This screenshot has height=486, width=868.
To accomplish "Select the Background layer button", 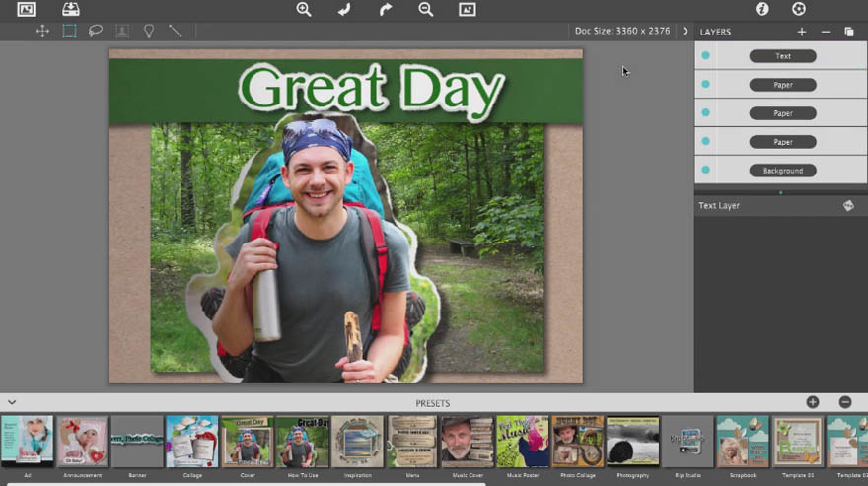I will [782, 171].
